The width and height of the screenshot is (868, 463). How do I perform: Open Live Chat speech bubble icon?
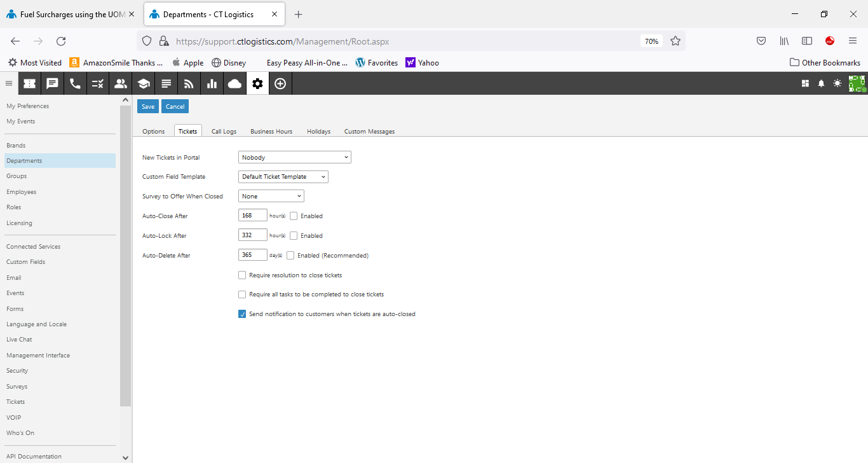52,83
